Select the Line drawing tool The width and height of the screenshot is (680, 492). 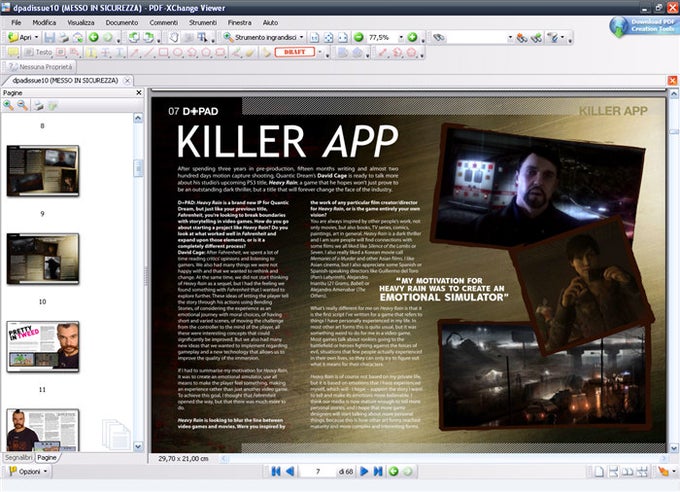[x=149, y=53]
